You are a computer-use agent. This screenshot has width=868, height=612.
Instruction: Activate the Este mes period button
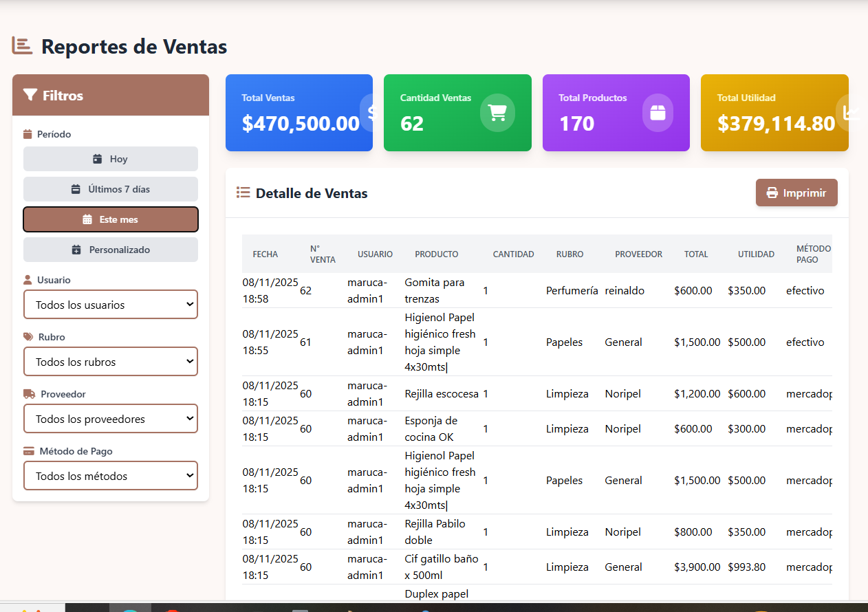coord(111,219)
